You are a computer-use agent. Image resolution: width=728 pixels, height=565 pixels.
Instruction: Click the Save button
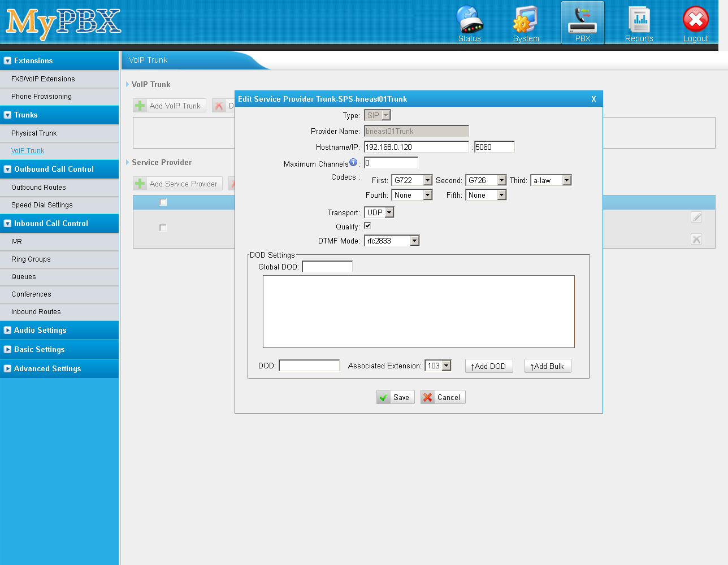(x=396, y=397)
